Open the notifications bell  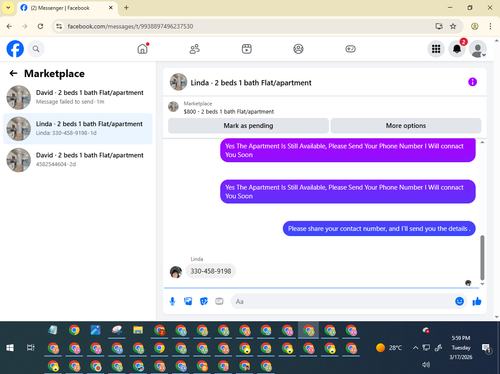click(457, 49)
